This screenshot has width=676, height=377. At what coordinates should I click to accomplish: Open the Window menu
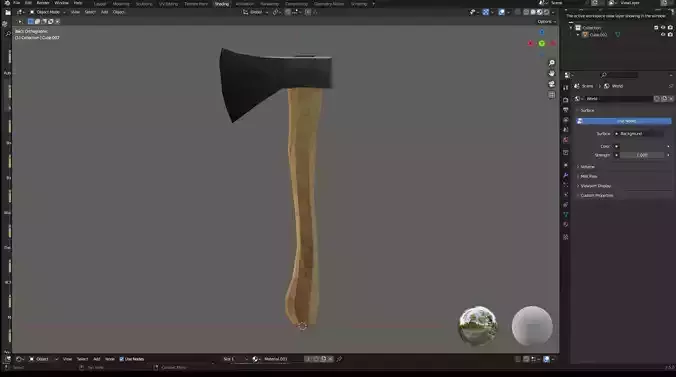[x=61, y=3]
